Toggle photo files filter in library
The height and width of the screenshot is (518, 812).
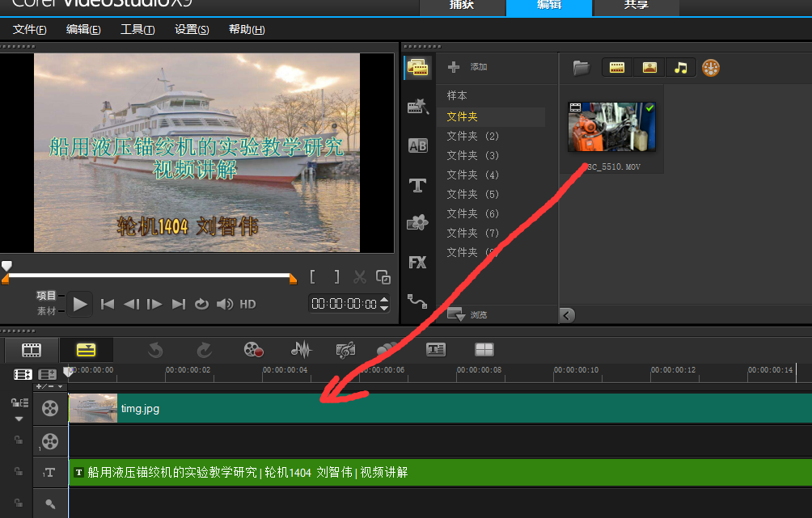point(649,68)
